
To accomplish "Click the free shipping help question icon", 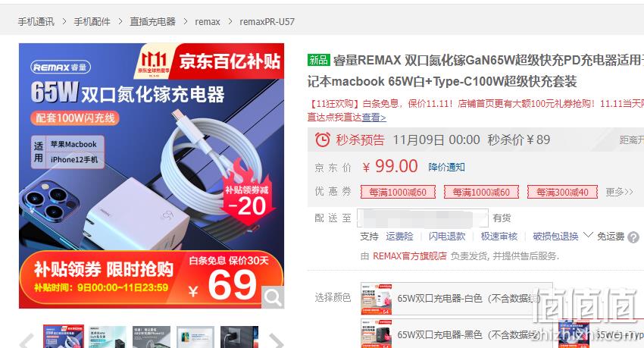I will click(633, 237).
